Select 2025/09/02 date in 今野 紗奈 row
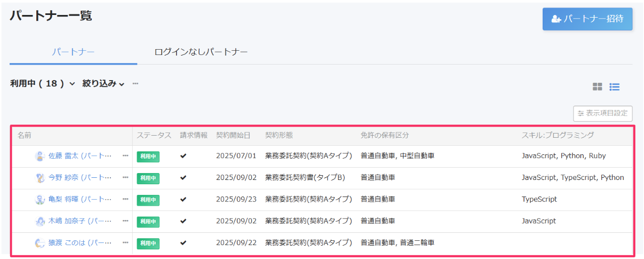The image size is (644, 259). click(236, 177)
